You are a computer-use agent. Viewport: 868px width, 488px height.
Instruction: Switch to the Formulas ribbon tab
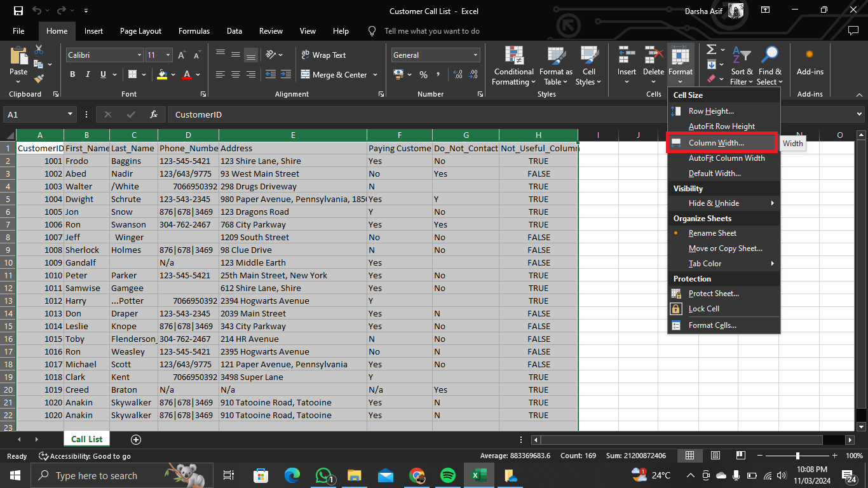pyautogui.click(x=194, y=31)
